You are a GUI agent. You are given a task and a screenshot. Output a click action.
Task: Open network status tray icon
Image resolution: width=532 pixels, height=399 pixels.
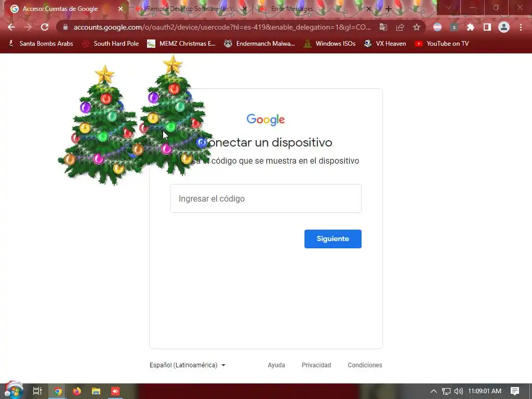click(x=446, y=391)
